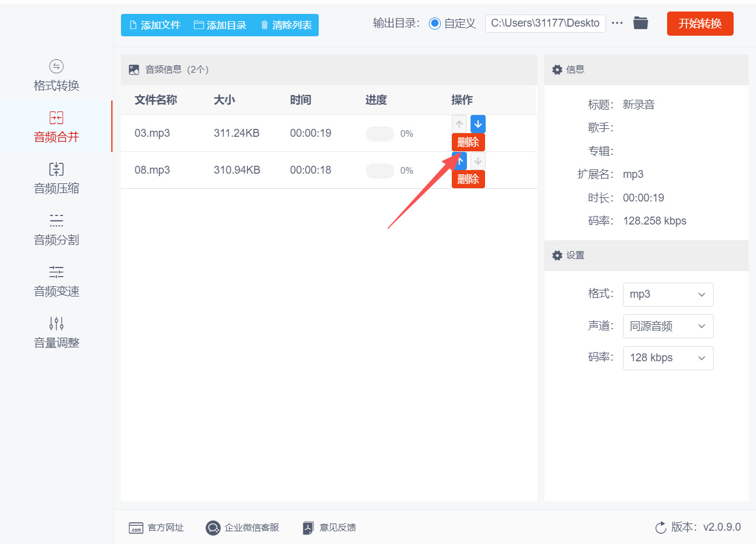
Task: Click the 新录音 title value
Action: (639, 105)
